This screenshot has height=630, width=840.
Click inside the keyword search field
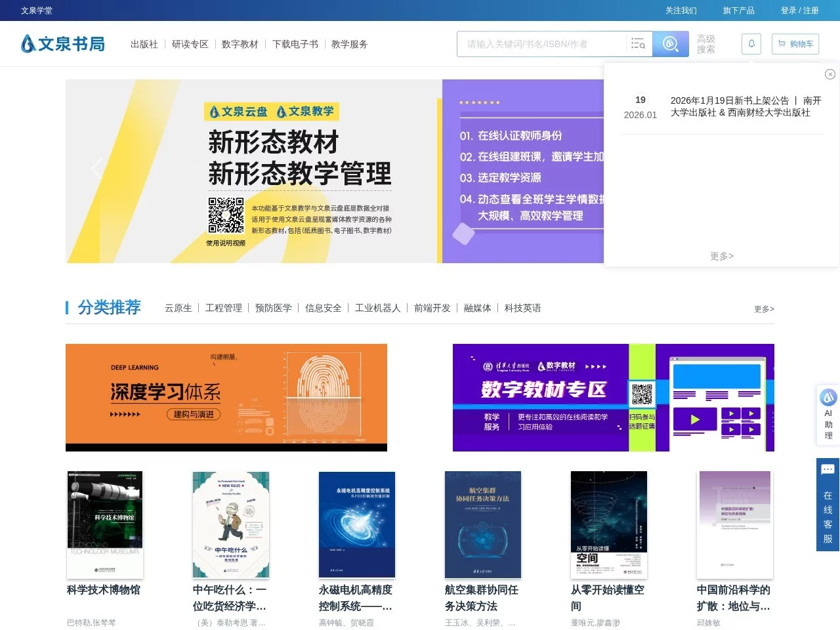545,43
